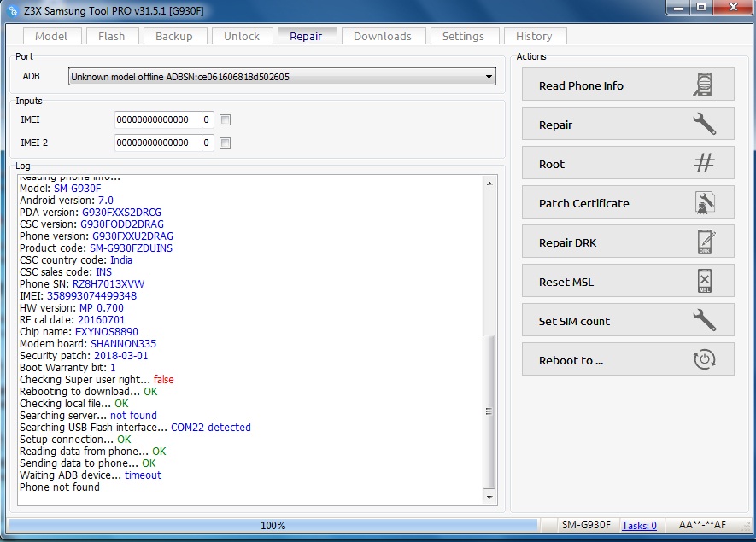This screenshot has width=756, height=542.
Task: Select the Repair tab
Action: point(306,36)
